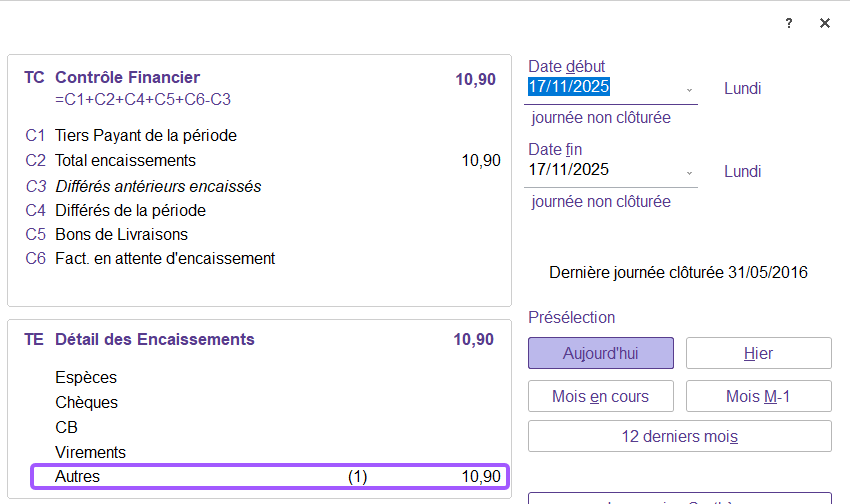Select the Aujourd'hui preset button

(601, 353)
